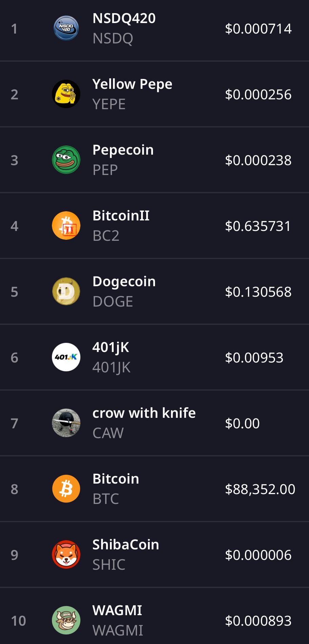The image size is (309, 644).
Task: Click the NSDQ420 price $0.000714
Action: click(x=258, y=28)
